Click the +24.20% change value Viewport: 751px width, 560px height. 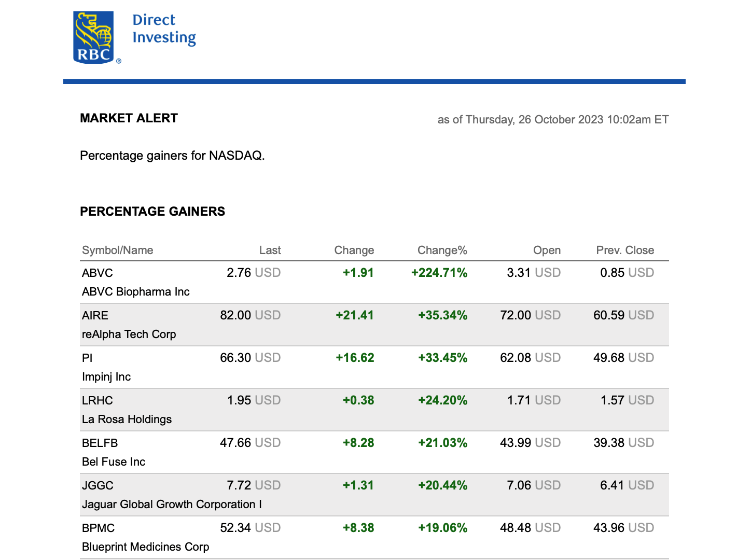point(443,400)
